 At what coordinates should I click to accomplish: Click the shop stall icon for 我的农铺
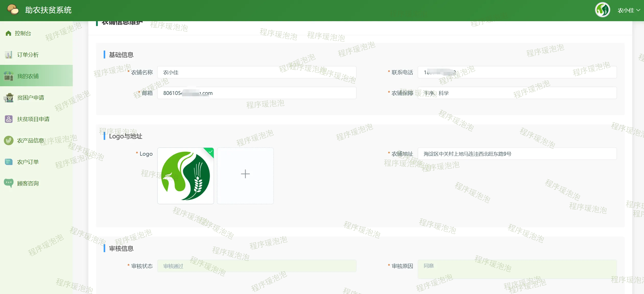(8, 76)
